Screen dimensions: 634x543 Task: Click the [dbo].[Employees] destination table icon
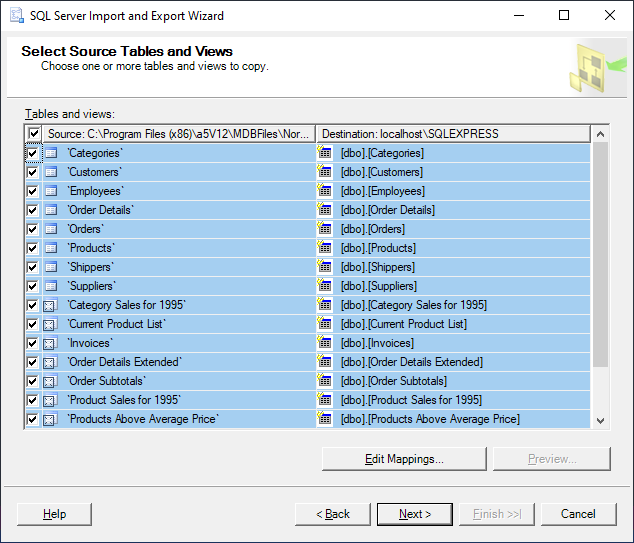tap(324, 190)
